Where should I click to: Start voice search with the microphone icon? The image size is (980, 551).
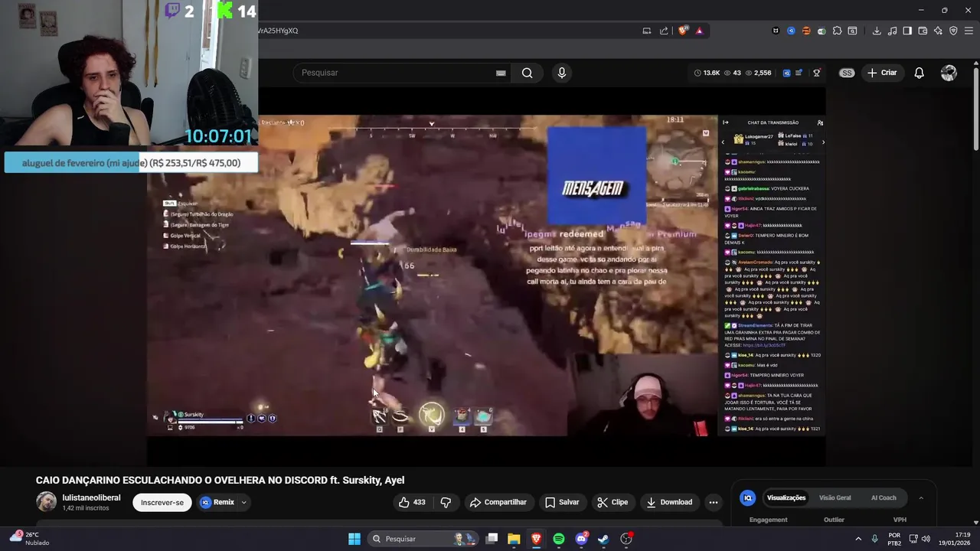tap(562, 73)
